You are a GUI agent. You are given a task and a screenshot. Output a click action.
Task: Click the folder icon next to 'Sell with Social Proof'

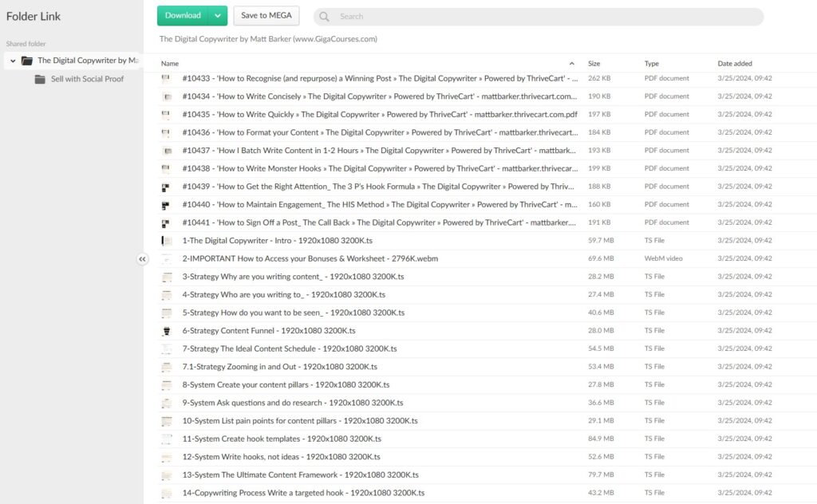tap(41, 79)
